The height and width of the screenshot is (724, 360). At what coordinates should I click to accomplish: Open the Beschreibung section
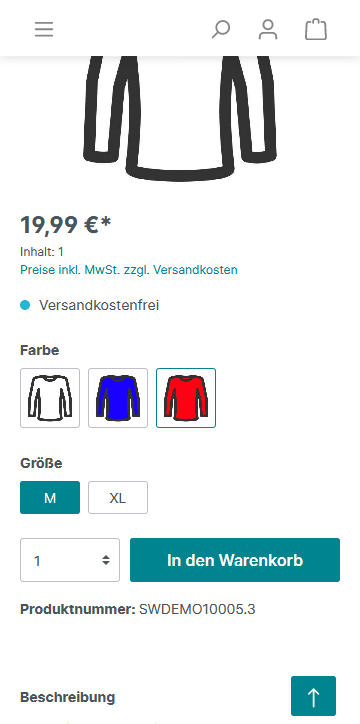click(x=67, y=697)
